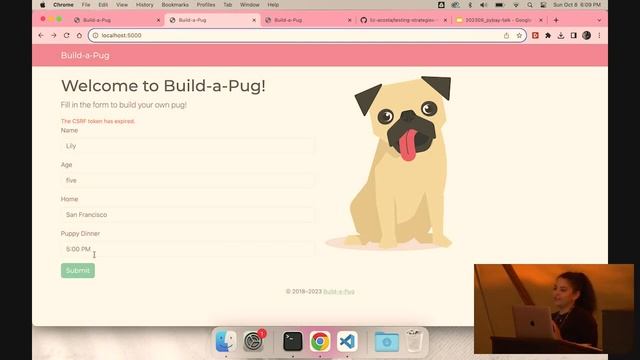Open Control Center in the menu bar
This screenshot has height=360, width=640.
(543, 5)
